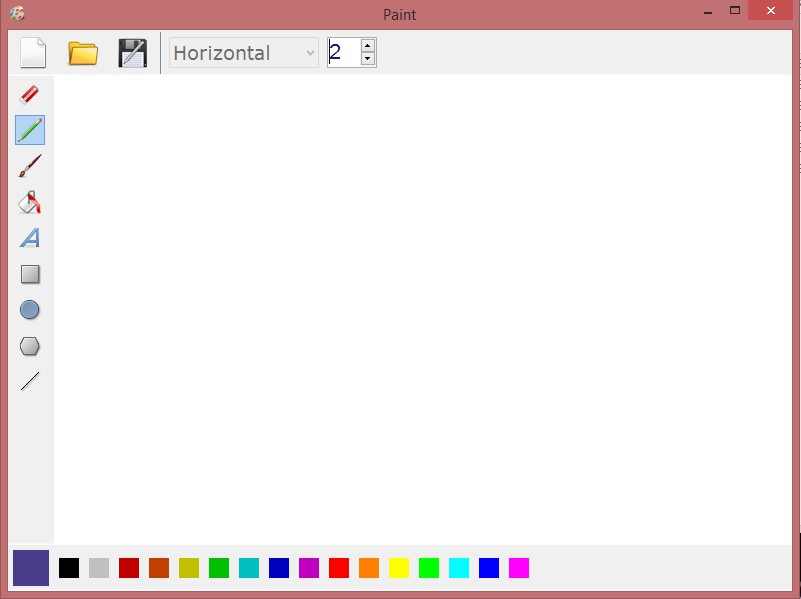Maximize the Paint window
Screen dimensions: 801x599
point(735,10)
